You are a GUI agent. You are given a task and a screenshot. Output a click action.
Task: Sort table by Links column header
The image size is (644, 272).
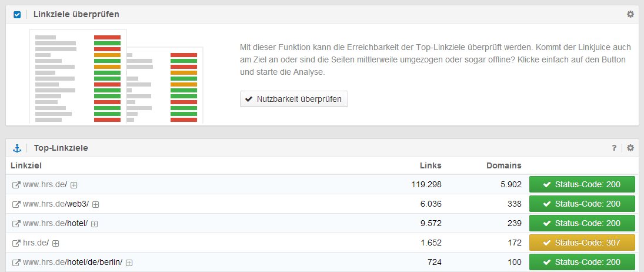431,165
